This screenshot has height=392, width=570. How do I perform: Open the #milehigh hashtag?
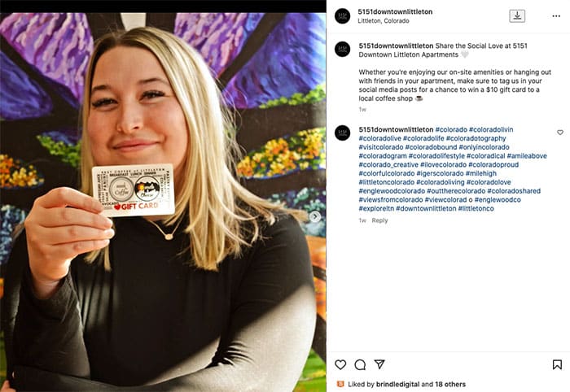[481, 173]
